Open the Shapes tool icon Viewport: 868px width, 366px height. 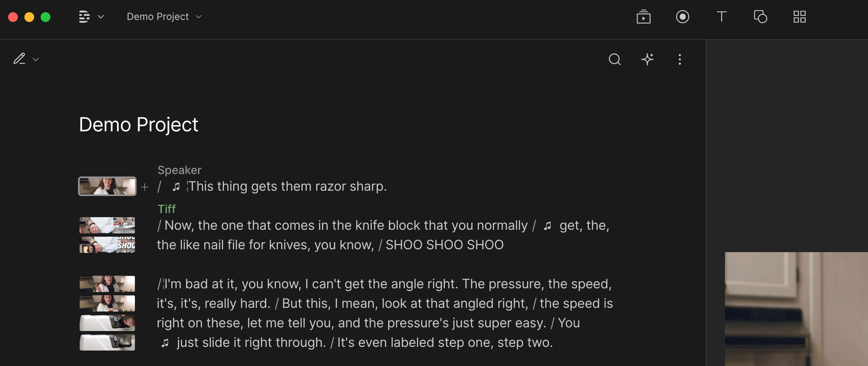(760, 17)
